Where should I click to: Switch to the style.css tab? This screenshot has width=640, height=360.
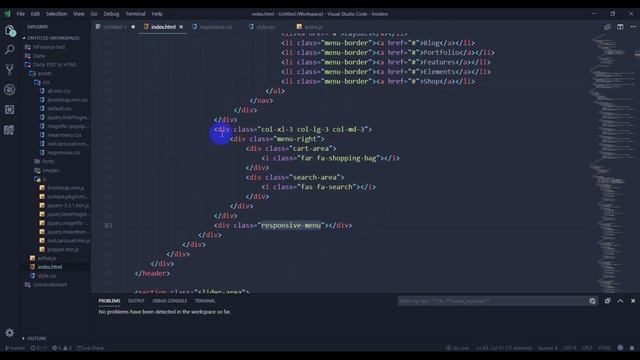[x=265, y=27]
